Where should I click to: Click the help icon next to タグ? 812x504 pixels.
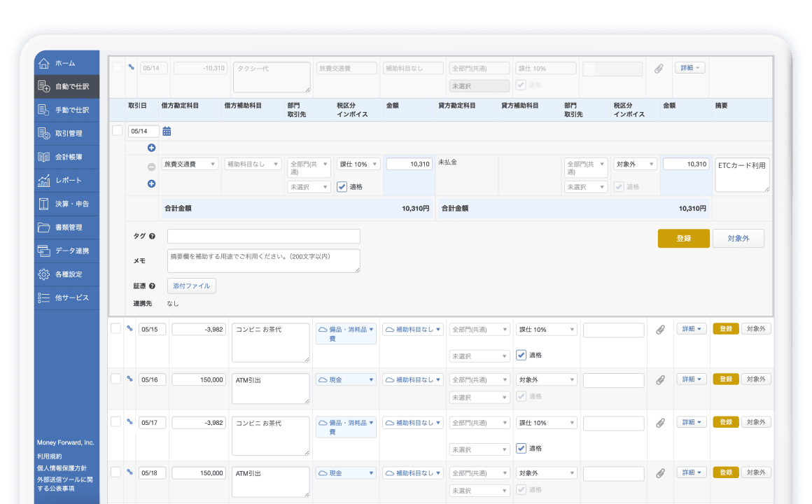[152, 237]
